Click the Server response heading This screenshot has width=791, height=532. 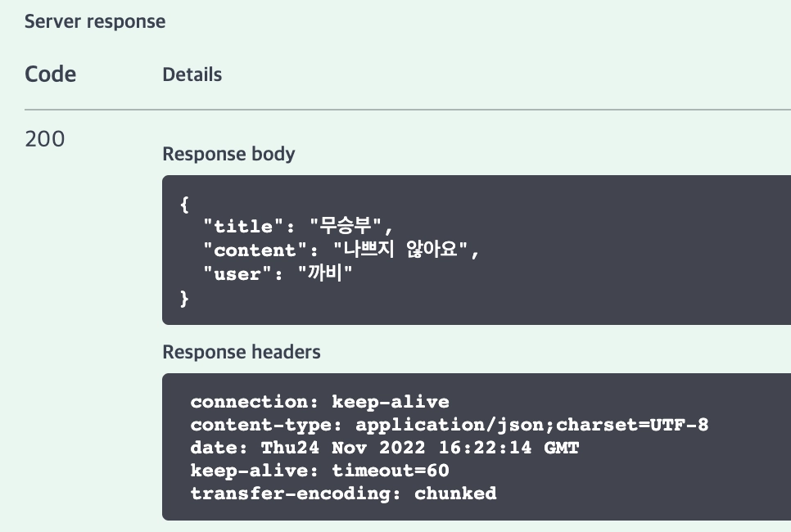coord(95,21)
